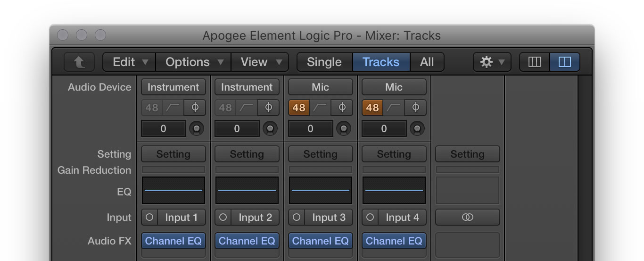Disable 48V phantom power on Input 3

click(298, 108)
